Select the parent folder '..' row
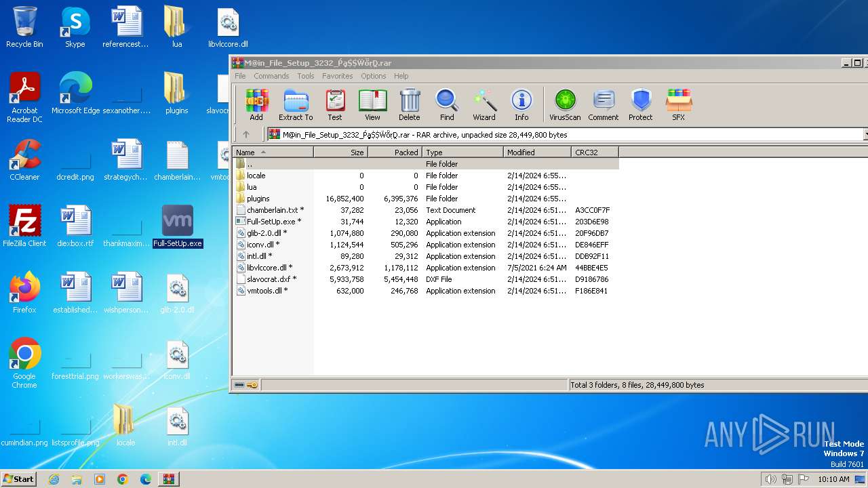Viewport: 868px width, 488px height. (x=425, y=164)
